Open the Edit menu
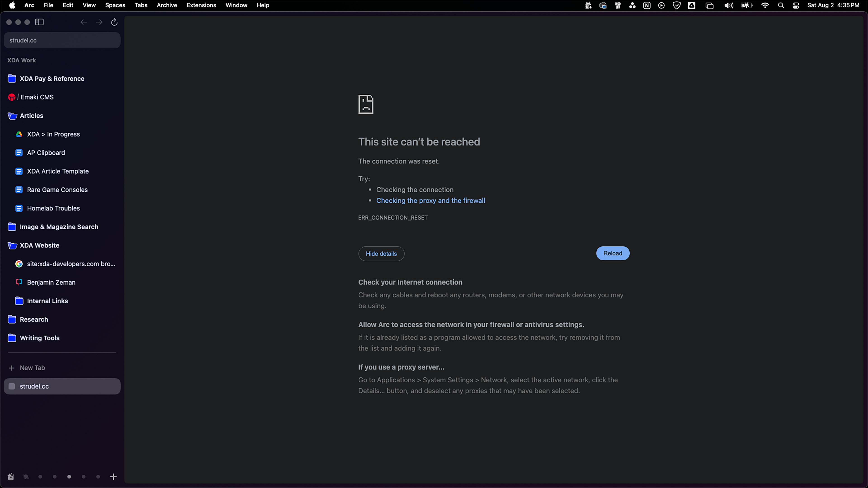The height and width of the screenshot is (488, 868). 68,5
